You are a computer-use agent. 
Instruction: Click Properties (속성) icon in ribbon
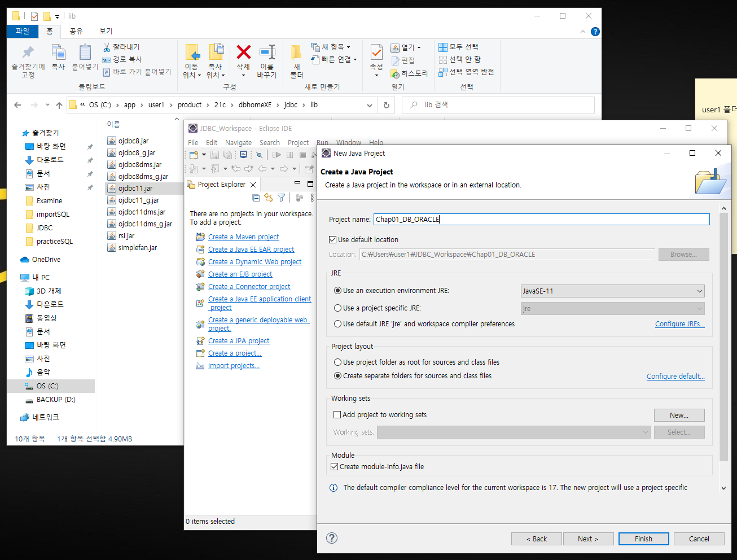[x=376, y=53]
